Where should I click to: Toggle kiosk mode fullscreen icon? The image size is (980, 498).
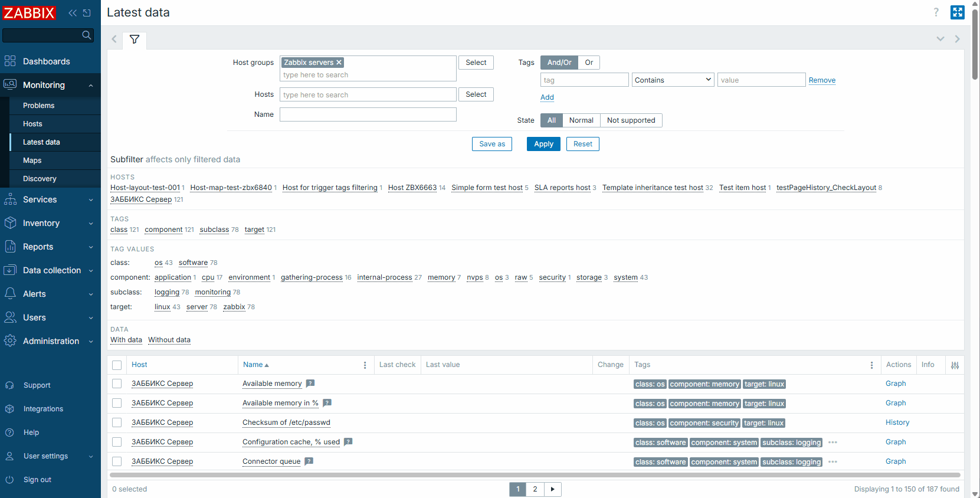tap(957, 12)
